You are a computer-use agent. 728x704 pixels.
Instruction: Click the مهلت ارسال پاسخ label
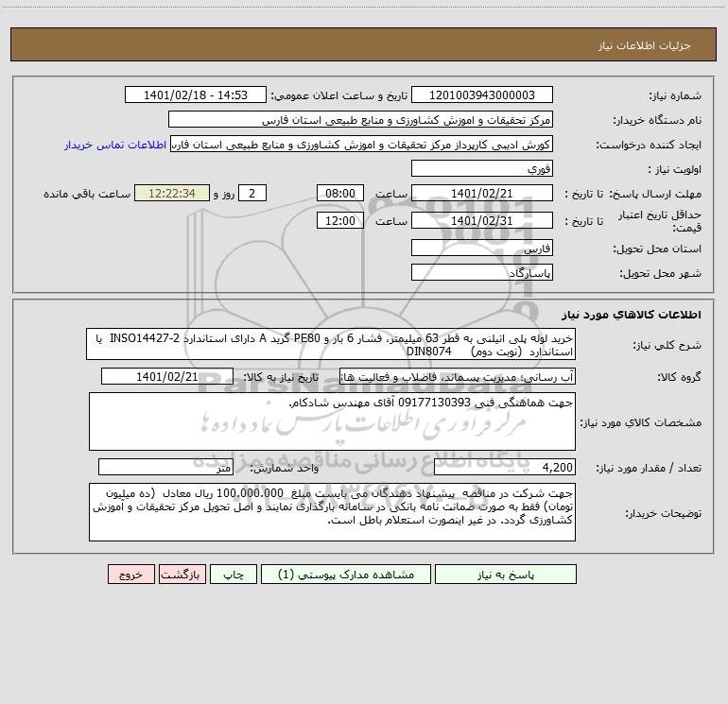(655, 194)
